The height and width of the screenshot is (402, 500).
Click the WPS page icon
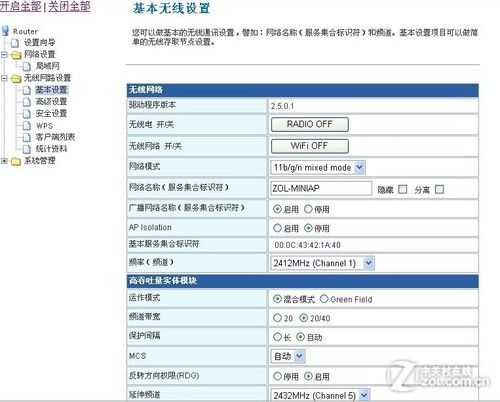27,126
